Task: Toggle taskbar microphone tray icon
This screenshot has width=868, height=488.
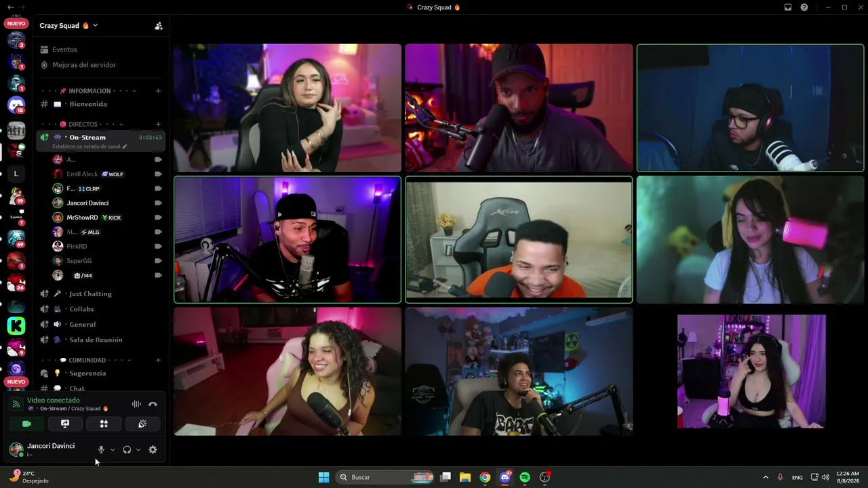Action: [781, 477]
